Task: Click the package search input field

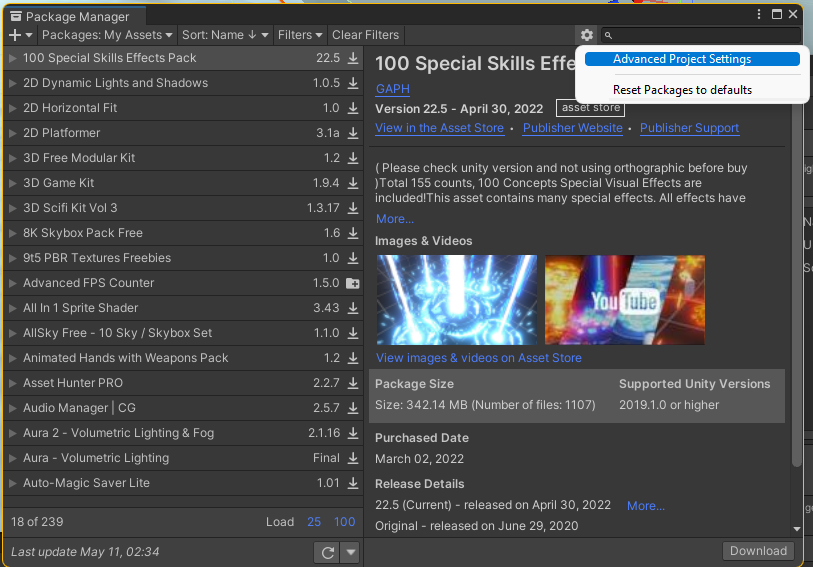Action: click(x=700, y=35)
